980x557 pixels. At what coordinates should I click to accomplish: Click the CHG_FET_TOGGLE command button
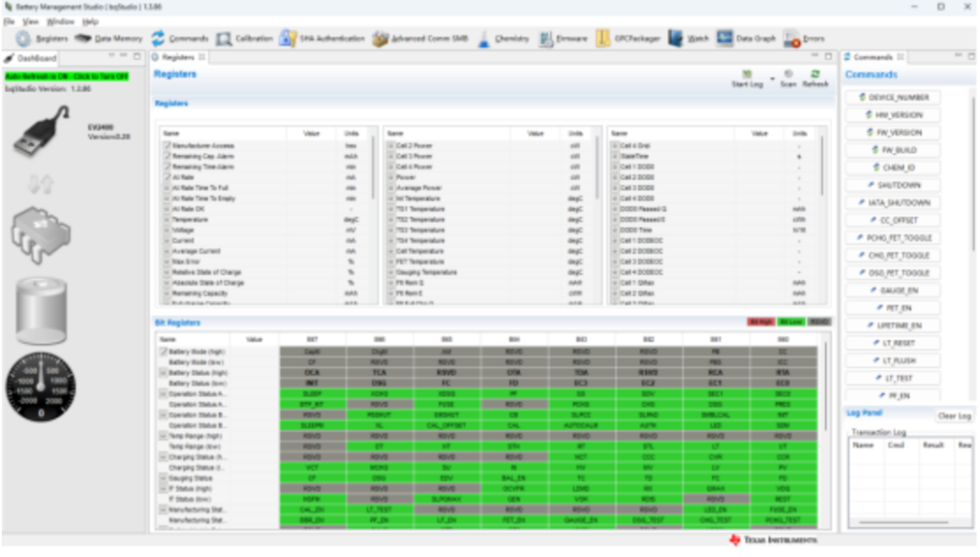[894, 256]
